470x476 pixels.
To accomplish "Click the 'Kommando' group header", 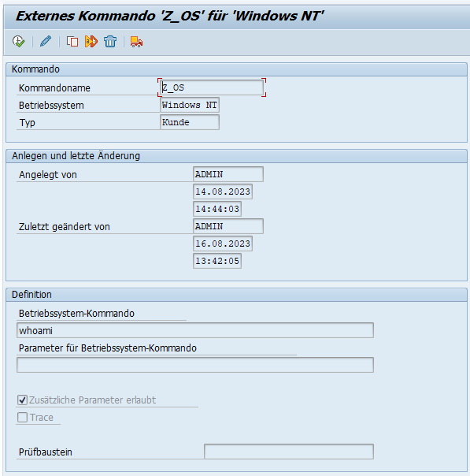I will pyautogui.click(x=35, y=69).
